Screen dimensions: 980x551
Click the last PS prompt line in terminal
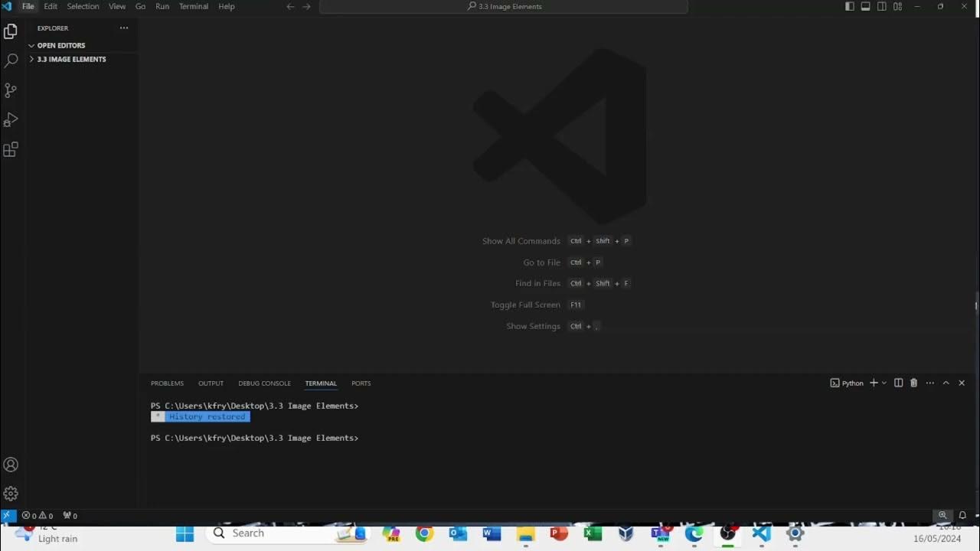[x=254, y=439]
